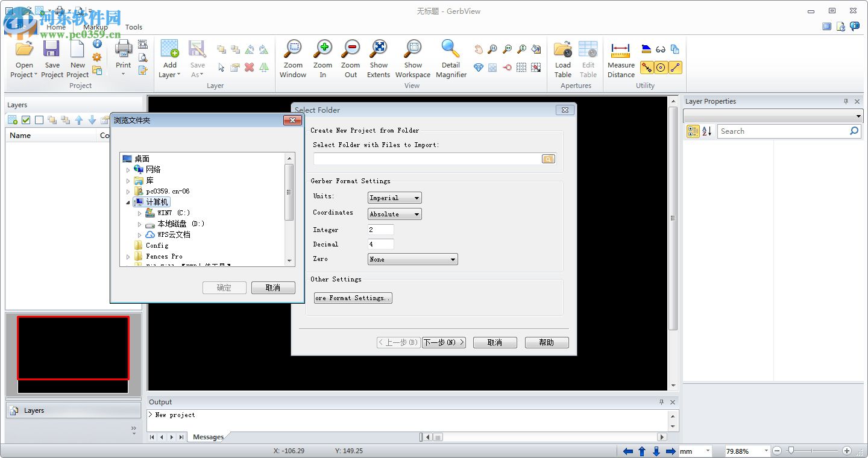This screenshot has height=458, width=868.
Task: Click 取消 in Select Folder dialog
Action: [495, 342]
